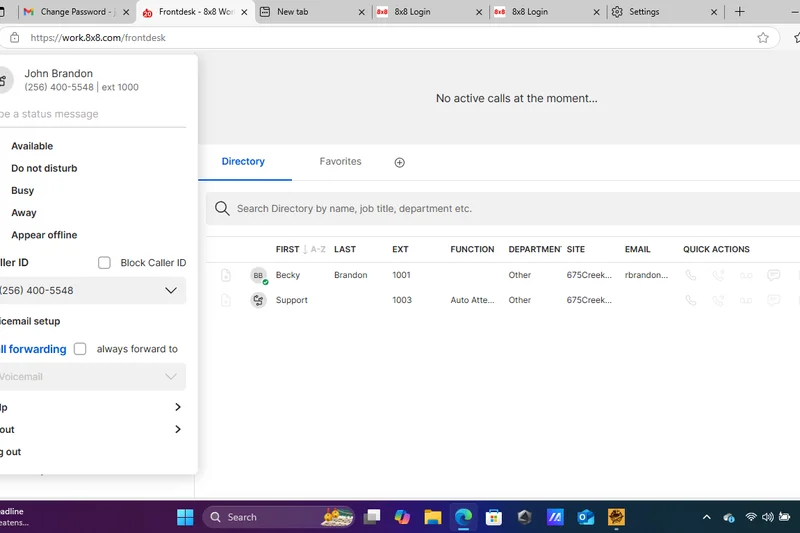Click the Search Directory input field

tap(500, 209)
